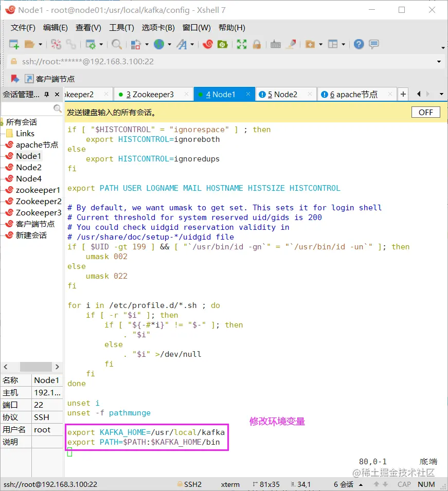
Task: Add a new tab with plus button
Action: (403, 94)
